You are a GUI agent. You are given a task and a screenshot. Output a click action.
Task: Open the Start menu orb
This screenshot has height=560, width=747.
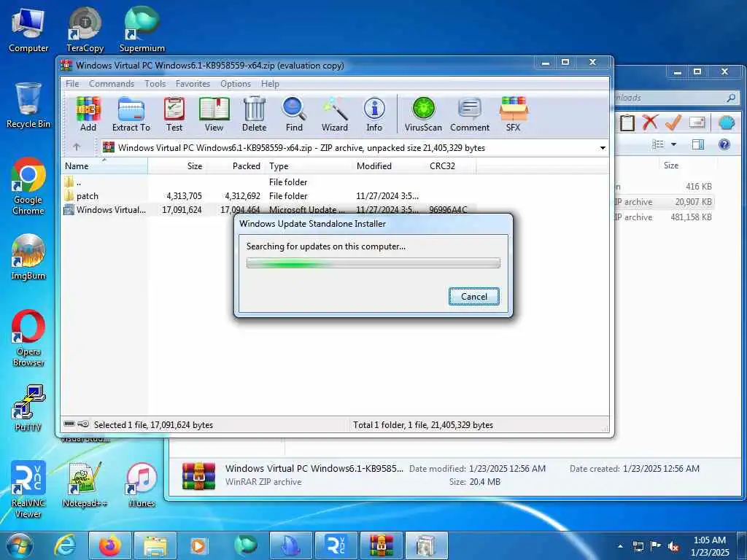pos(19,546)
